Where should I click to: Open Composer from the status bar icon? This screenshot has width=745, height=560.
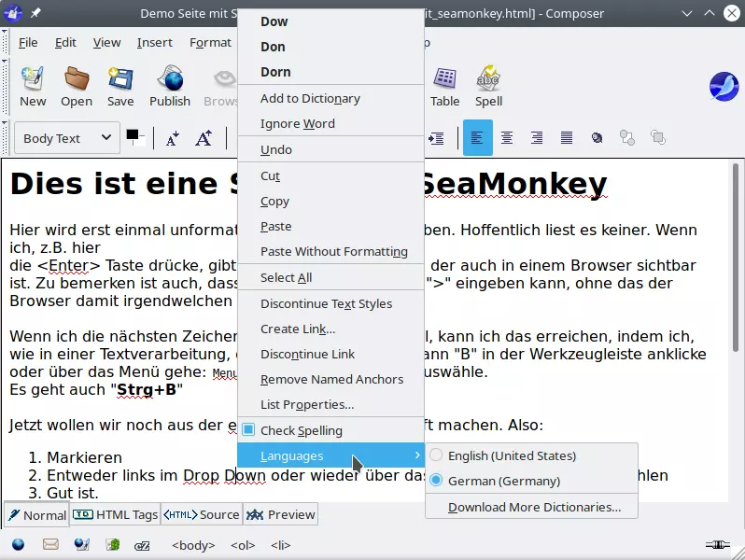tap(82, 544)
